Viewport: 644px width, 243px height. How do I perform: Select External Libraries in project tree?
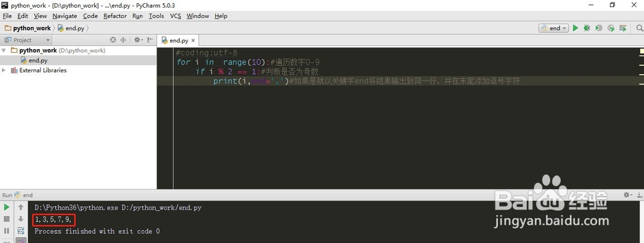click(43, 70)
